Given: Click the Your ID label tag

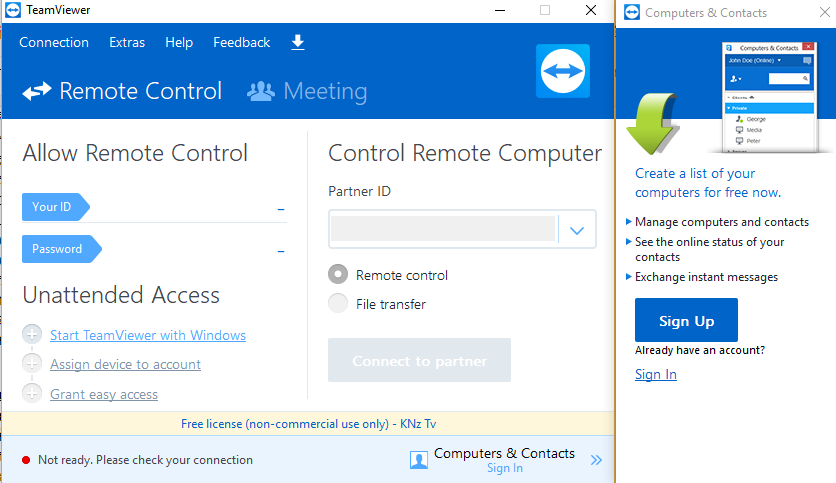Looking at the screenshot, I should click(56, 207).
